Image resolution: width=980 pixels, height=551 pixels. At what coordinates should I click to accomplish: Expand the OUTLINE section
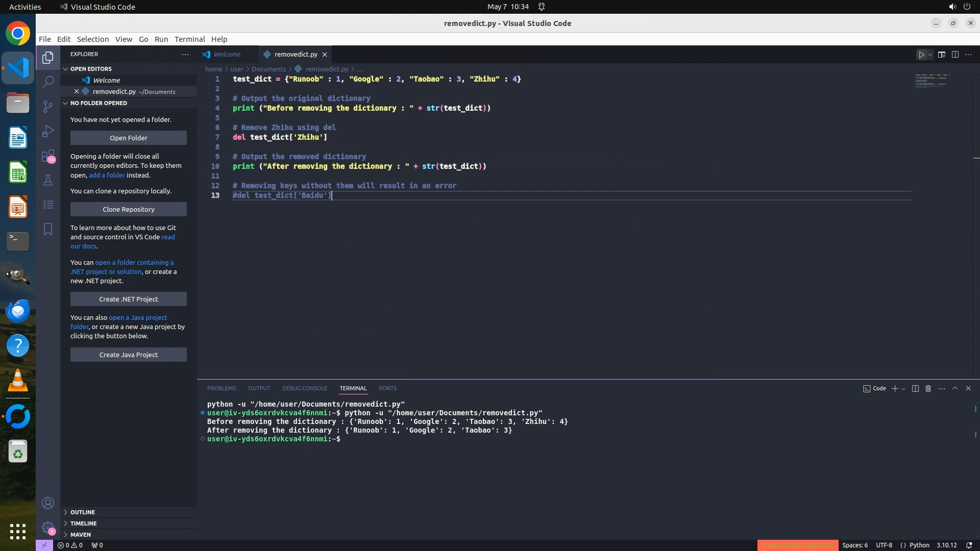83,512
